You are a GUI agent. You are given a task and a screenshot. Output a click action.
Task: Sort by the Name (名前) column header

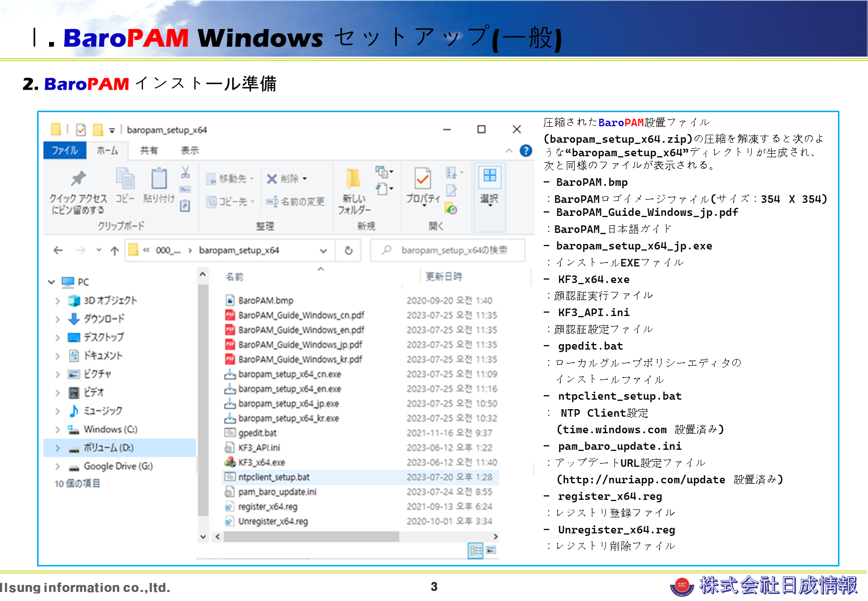pos(235,277)
